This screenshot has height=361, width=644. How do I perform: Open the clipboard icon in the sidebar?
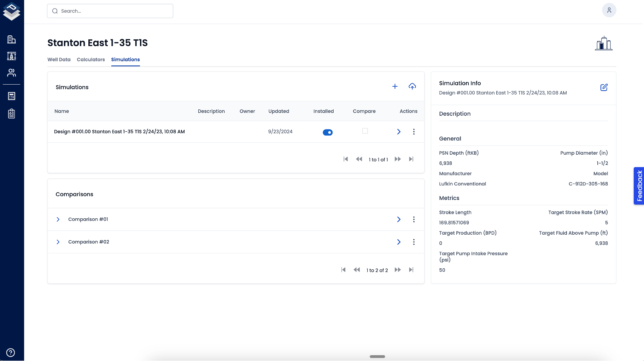tap(12, 114)
